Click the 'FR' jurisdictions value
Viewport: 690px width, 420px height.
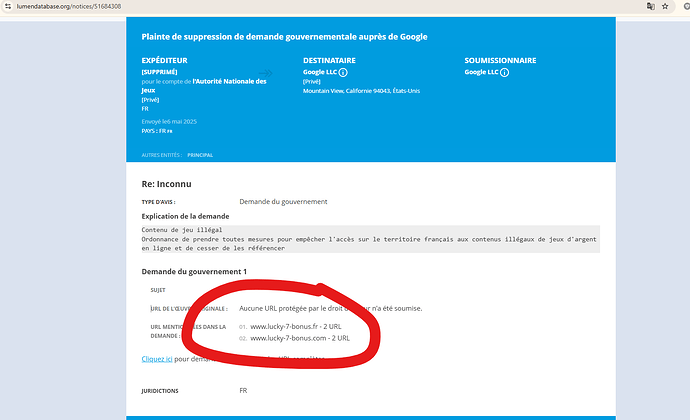click(x=243, y=391)
